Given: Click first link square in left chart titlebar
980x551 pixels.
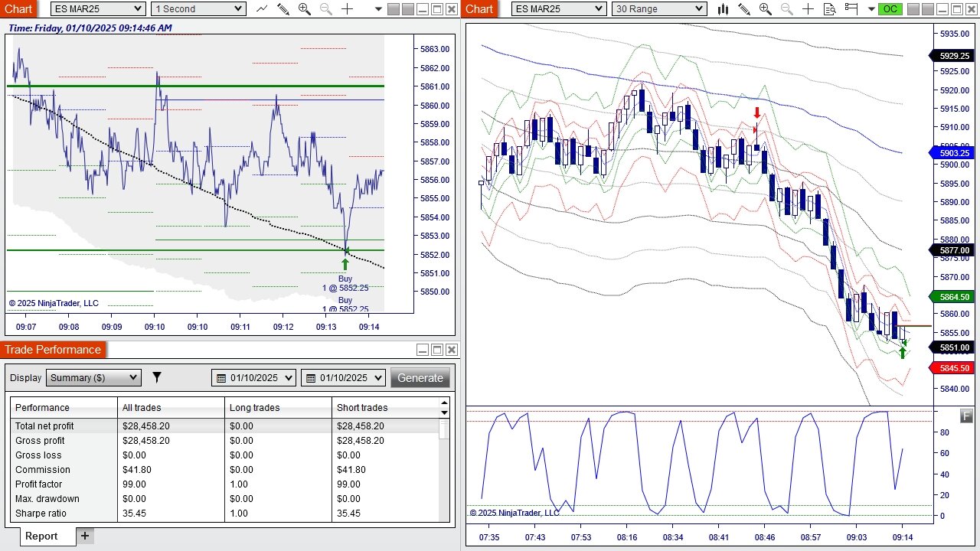Looking at the screenshot, I should (x=394, y=9).
